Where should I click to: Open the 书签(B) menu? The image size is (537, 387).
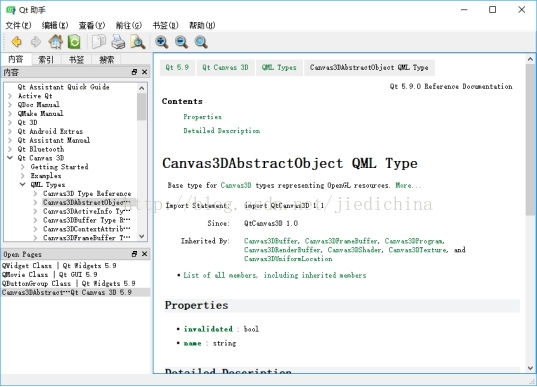click(165, 25)
